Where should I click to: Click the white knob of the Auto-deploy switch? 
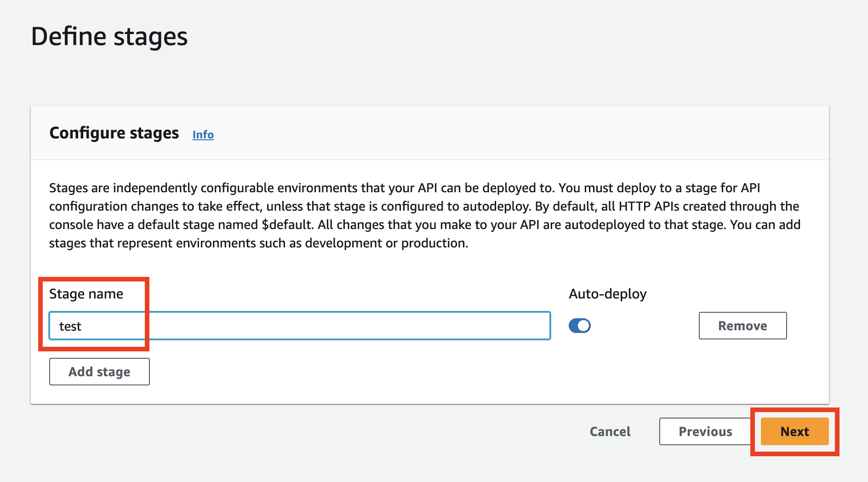(x=583, y=326)
